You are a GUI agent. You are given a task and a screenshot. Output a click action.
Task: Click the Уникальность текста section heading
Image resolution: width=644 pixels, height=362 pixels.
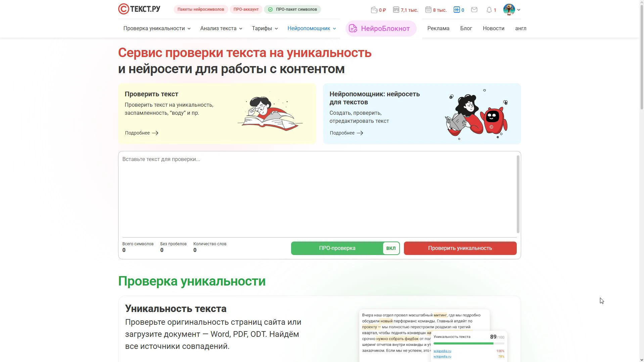[x=176, y=309]
